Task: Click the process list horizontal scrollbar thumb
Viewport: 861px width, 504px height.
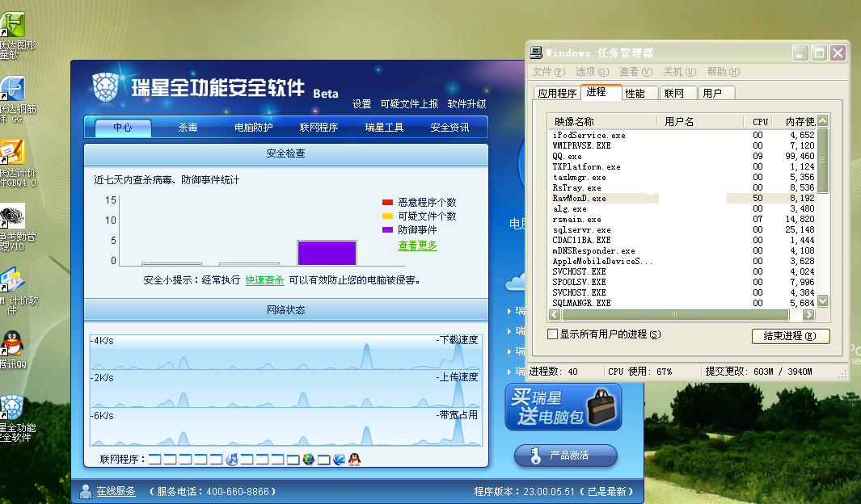Action: tap(675, 314)
